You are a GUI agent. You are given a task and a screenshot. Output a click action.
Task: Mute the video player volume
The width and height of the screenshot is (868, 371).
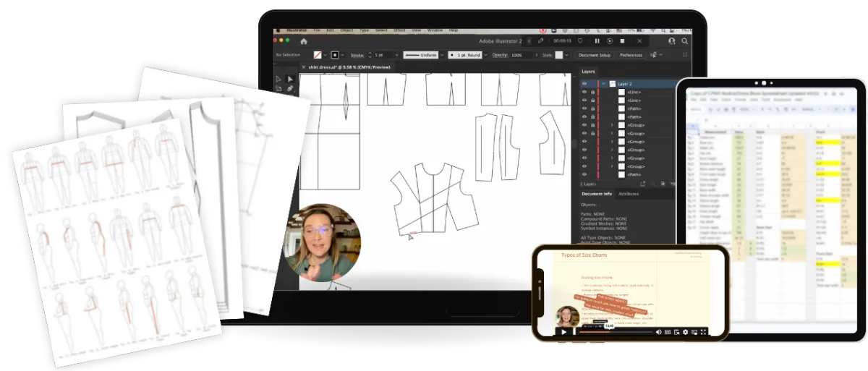click(658, 332)
